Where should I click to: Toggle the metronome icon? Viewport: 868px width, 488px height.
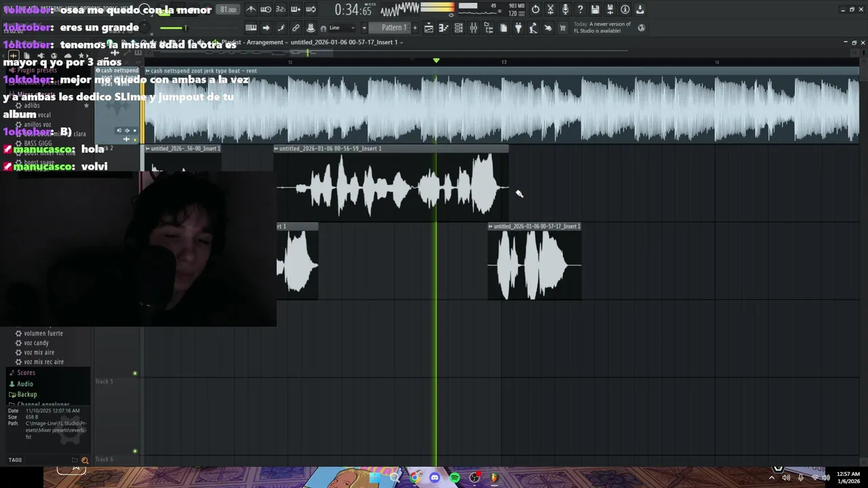coord(251,9)
